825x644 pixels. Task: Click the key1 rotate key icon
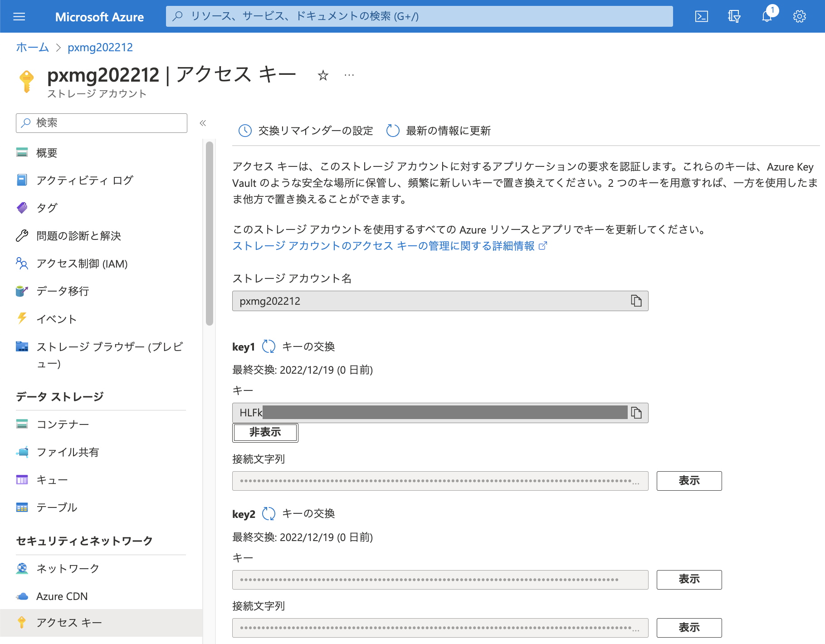(268, 346)
